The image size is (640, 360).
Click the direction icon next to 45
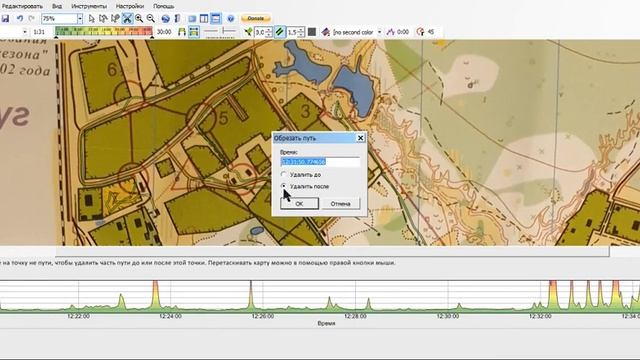(420, 32)
